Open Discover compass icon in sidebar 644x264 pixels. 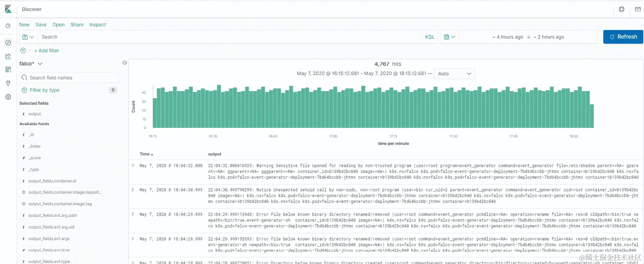[8, 43]
